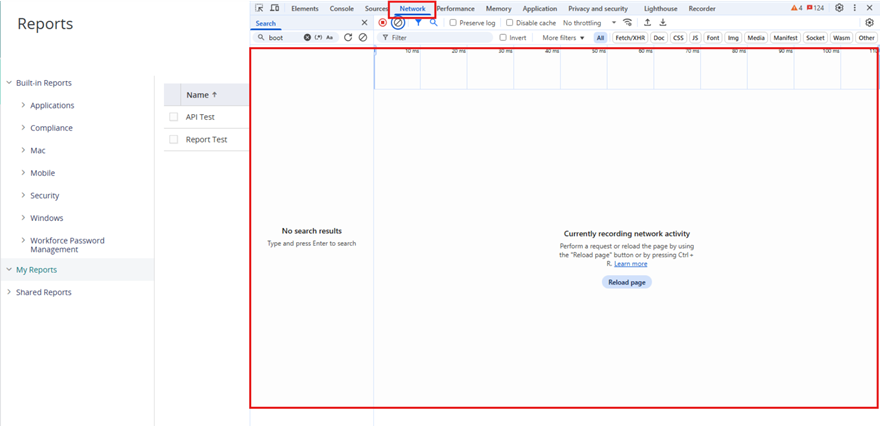Activate the inspect element picker icon
This screenshot has height=426, width=880.
(x=259, y=8)
